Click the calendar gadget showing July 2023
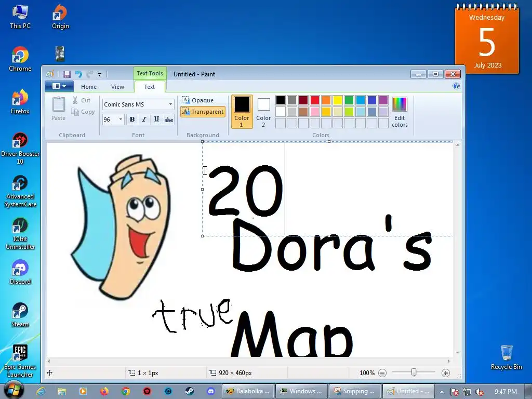 [x=487, y=39]
